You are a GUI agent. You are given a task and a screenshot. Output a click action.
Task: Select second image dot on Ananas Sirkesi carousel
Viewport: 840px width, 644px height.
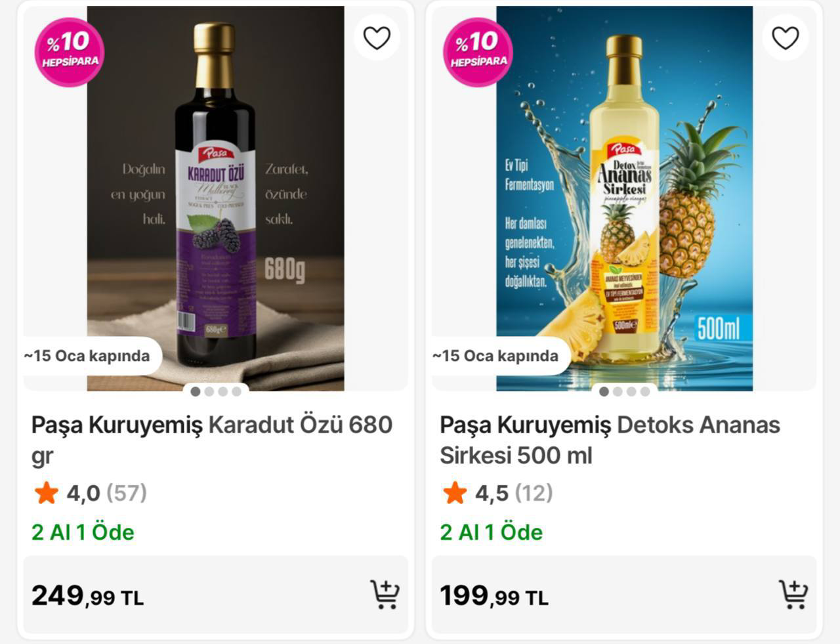618,392
